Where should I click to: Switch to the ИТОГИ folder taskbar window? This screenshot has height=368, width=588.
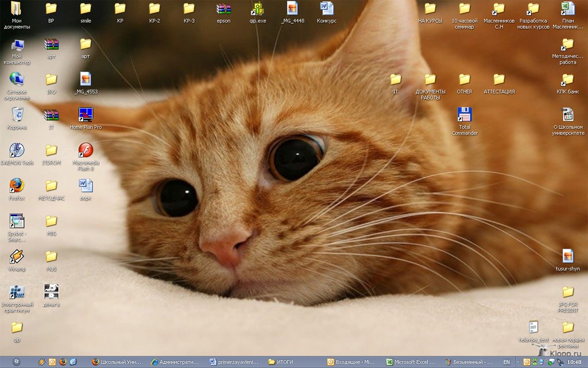point(293,362)
